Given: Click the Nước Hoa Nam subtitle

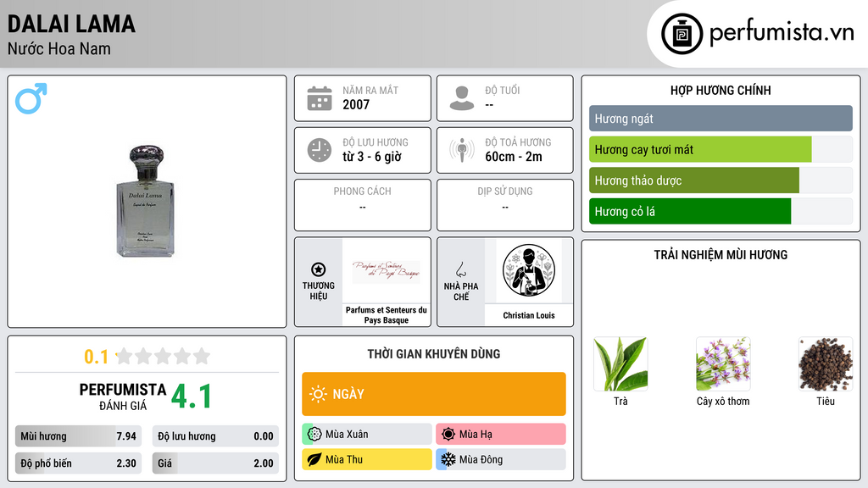Looking at the screenshot, I should click(x=59, y=48).
